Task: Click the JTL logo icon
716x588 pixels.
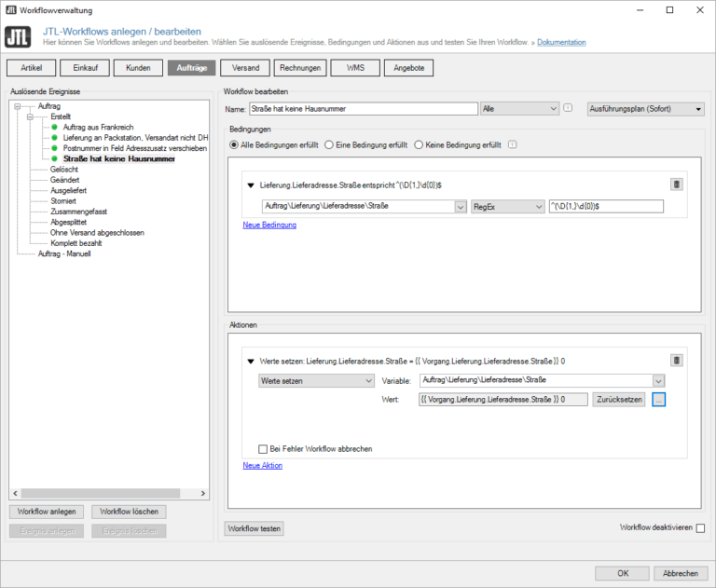Action: 18,37
